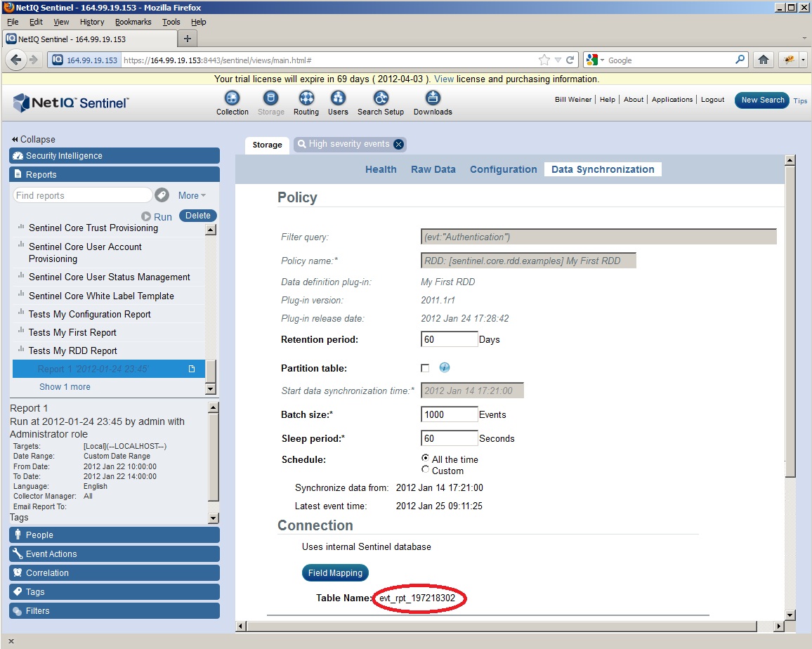Click the Field Mapping button
The width and height of the screenshot is (812, 649).
click(335, 572)
